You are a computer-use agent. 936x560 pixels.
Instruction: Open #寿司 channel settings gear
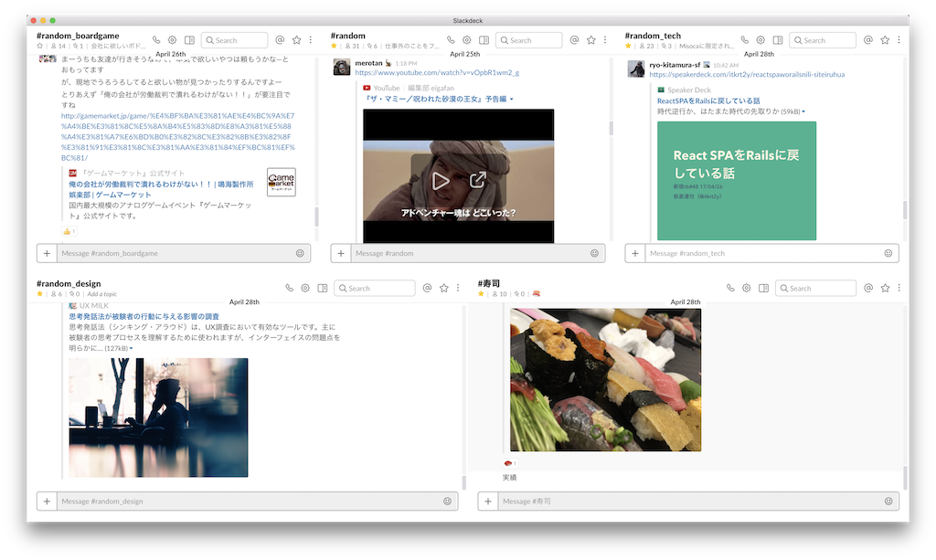[746, 288]
